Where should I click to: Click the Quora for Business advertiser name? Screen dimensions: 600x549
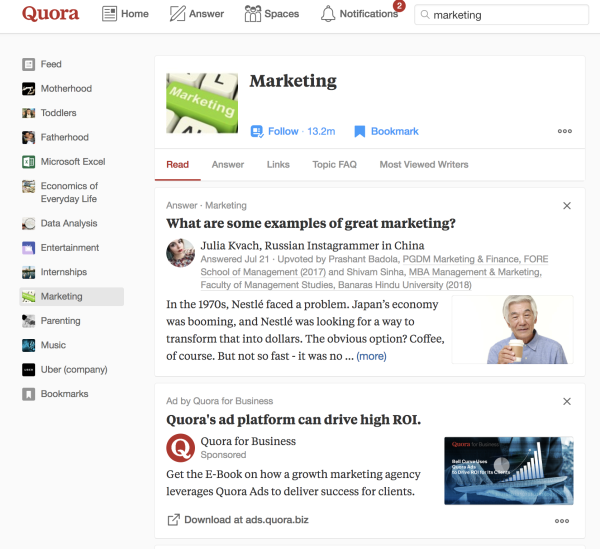[248, 441]
